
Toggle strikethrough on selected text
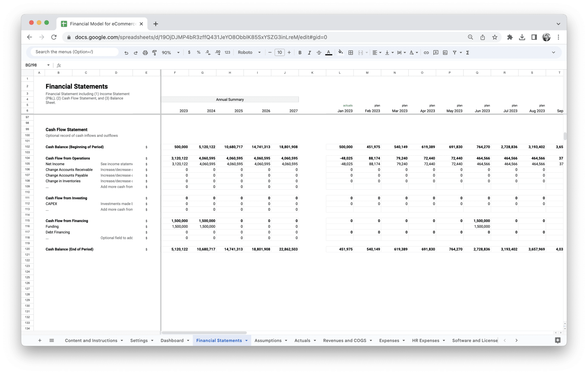coord(319,53)
